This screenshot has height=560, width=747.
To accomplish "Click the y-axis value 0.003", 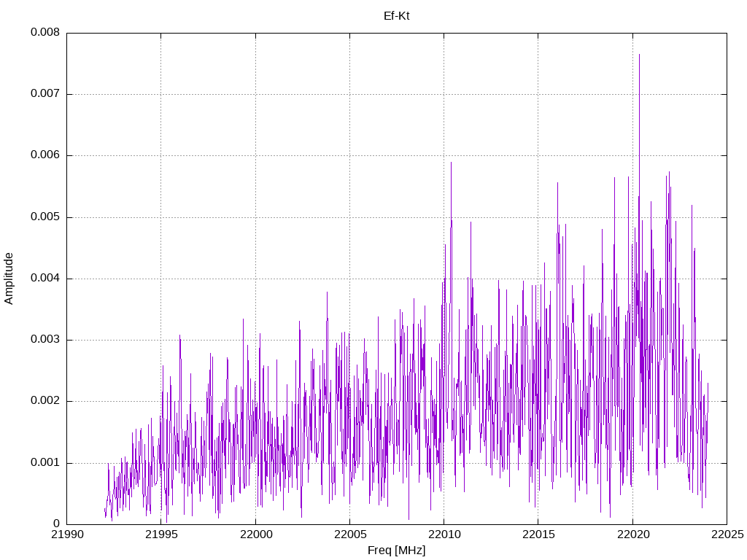I will [45, 340].
